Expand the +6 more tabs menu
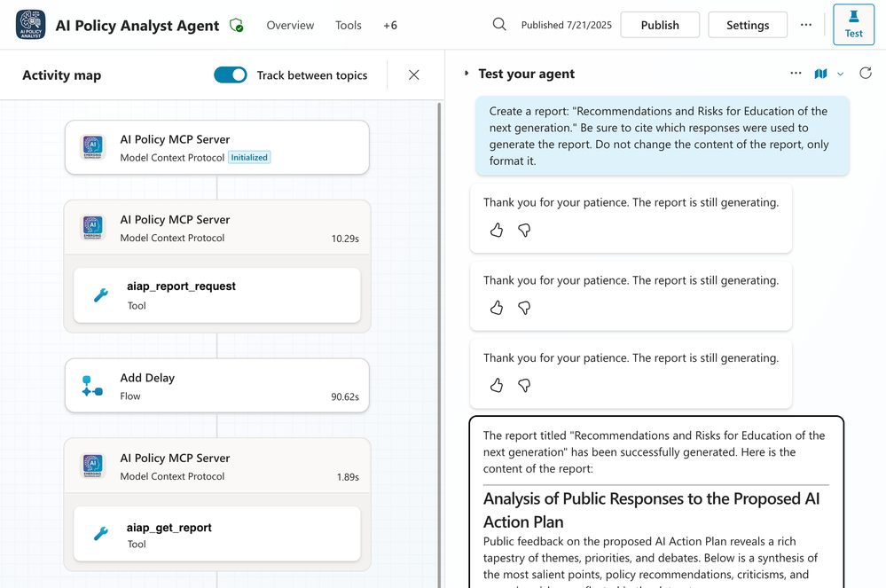886x588 pixels. coord(390,26)
